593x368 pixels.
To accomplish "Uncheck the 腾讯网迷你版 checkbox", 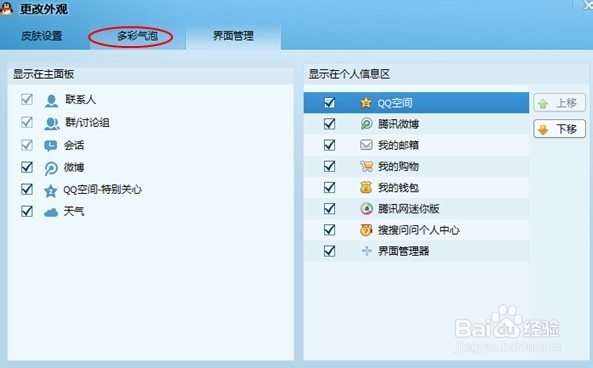I will 329,208.
